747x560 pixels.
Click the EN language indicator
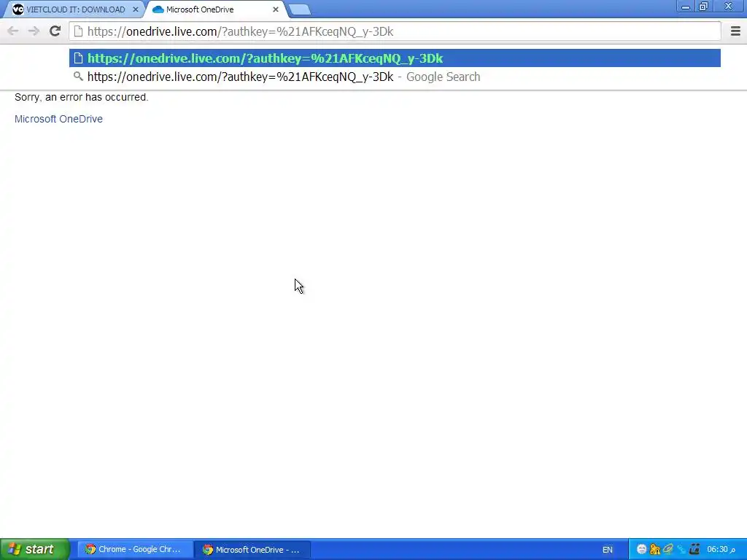(608, 550)
